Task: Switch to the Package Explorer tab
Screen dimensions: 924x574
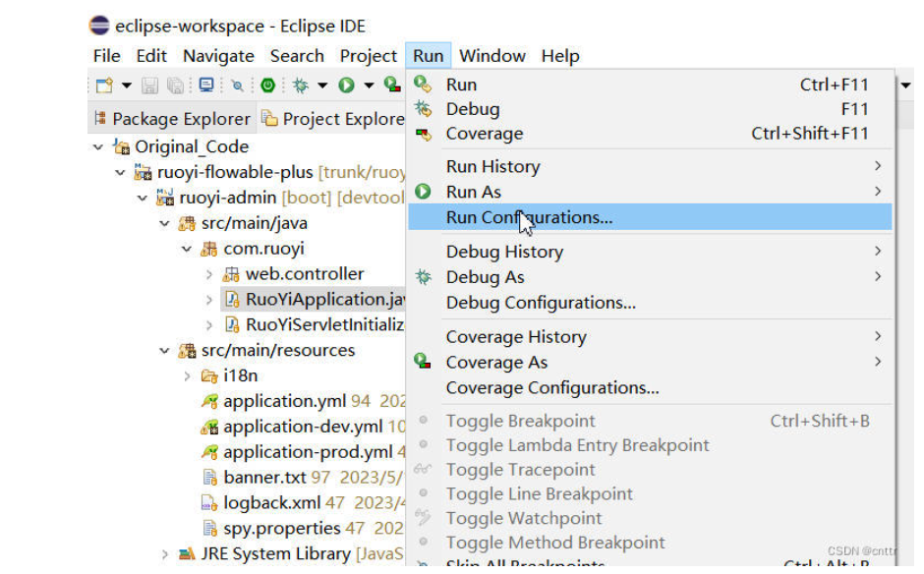Action: 173,119
